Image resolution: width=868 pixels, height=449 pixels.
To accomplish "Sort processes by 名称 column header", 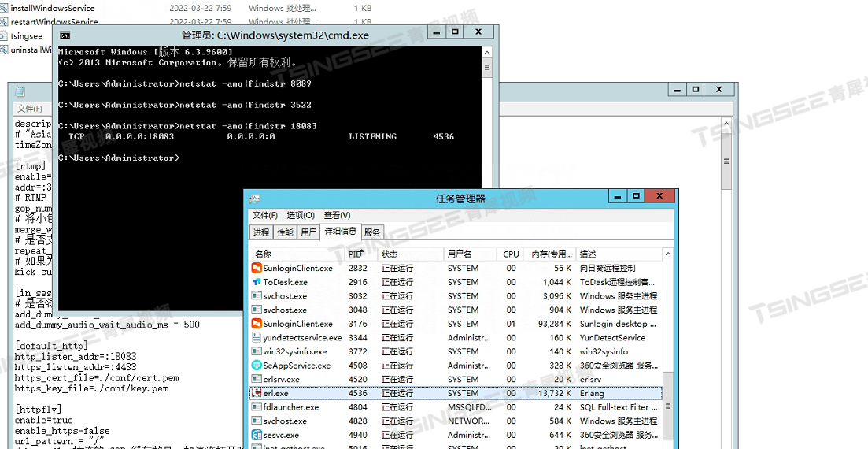I will [x=297, y=254].
